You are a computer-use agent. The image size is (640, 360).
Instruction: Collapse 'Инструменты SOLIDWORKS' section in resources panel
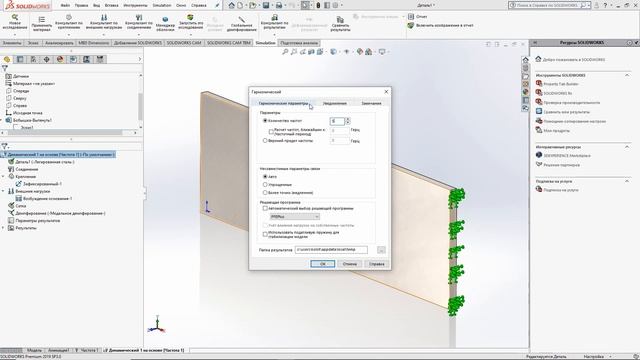tap(627, 75)
